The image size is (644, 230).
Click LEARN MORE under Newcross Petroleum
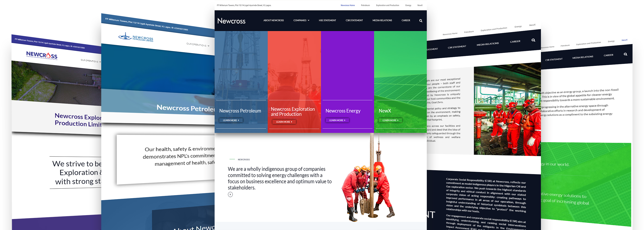(x=231, y=120)
